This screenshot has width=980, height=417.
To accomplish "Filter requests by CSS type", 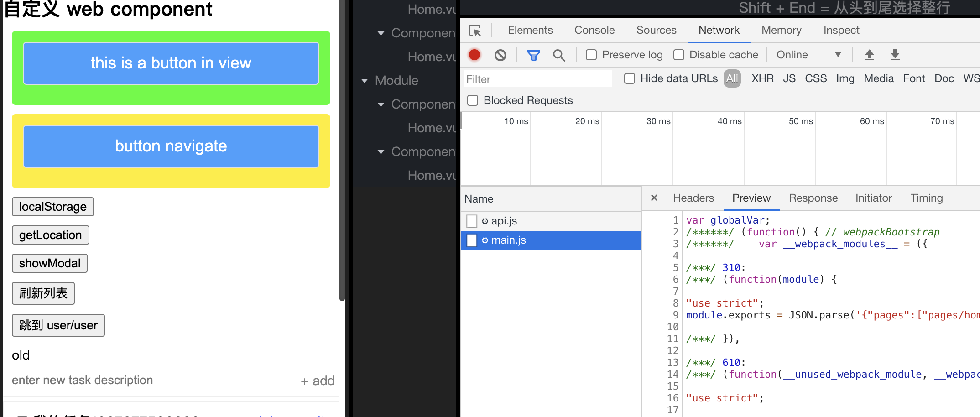I will (x=816, y=78).
